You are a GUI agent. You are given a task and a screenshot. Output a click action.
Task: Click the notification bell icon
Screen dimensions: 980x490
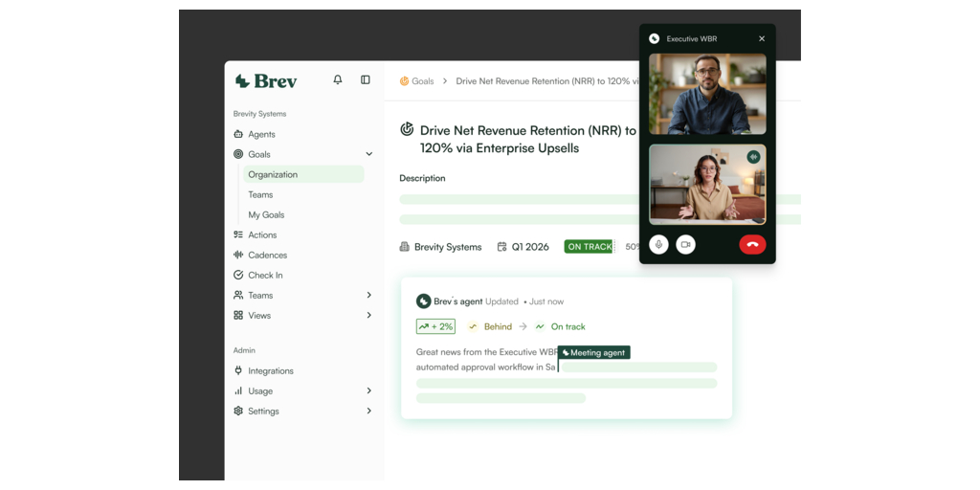338,80
